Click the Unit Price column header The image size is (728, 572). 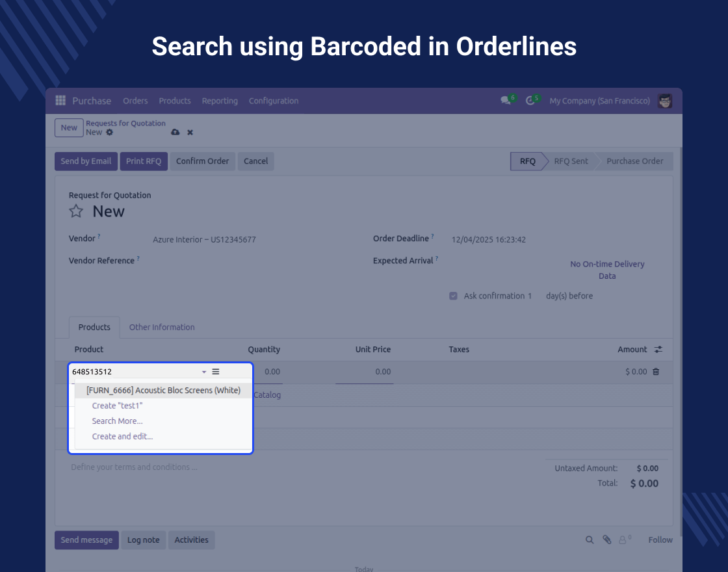tap(373, 349)
